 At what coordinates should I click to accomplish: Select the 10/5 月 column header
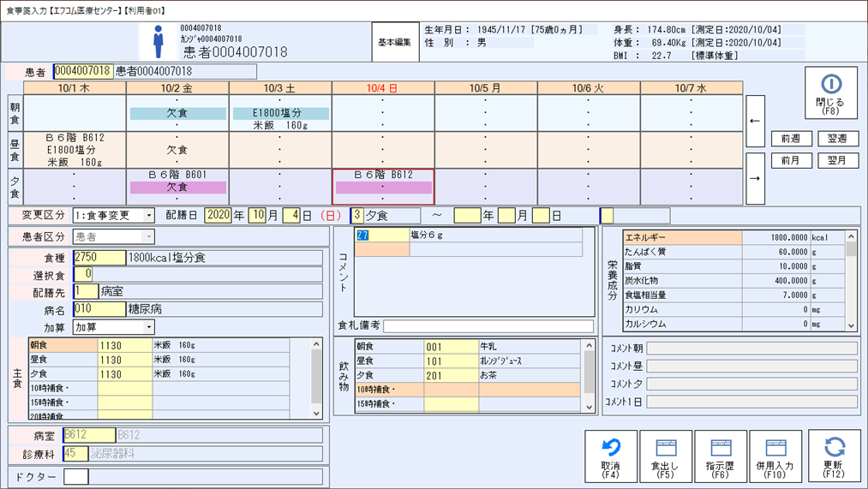(485, 88)
